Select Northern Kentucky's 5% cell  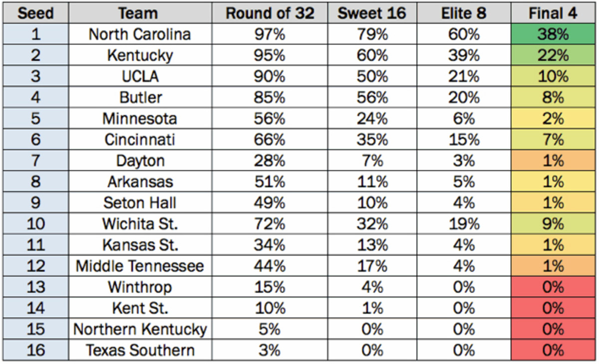(x=270, y=329)
